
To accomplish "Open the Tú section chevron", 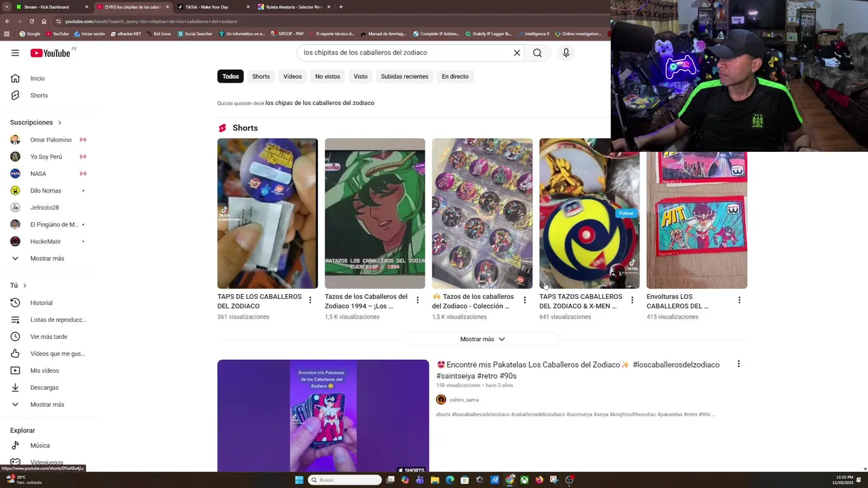I will click(x=24, y=285).
